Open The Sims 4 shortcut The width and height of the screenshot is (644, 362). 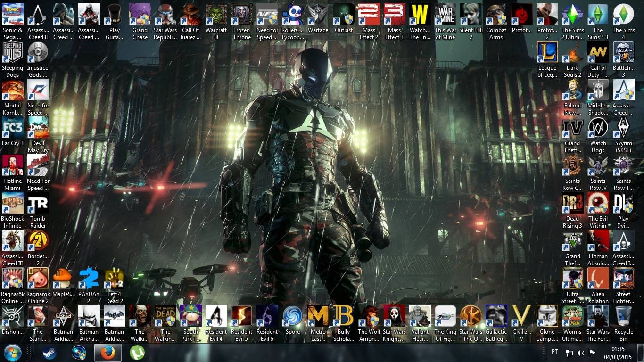pos(624,14)
